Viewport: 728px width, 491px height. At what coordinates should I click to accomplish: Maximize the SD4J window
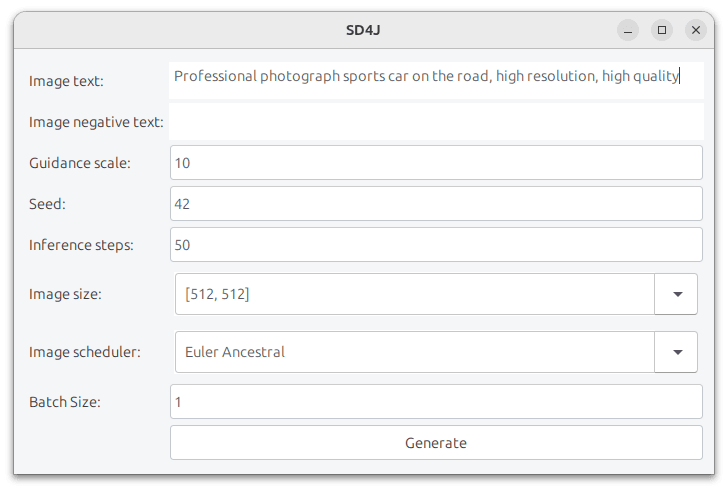pyautogui.click(x=662, y=30)
